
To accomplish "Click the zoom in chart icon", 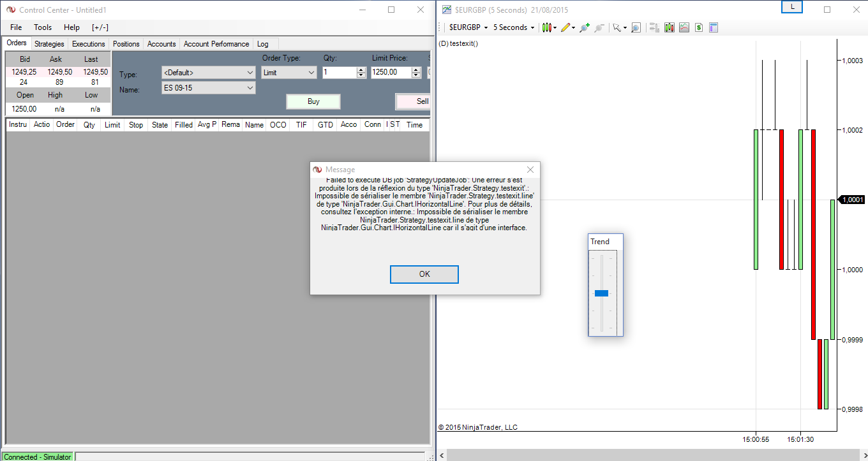I will click(x=584, y=27).
